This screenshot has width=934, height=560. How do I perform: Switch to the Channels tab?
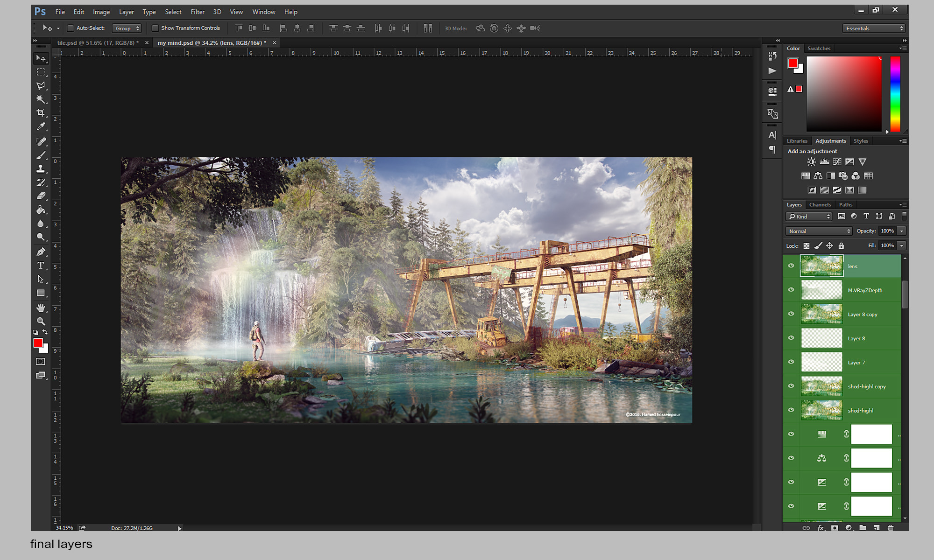820,205
